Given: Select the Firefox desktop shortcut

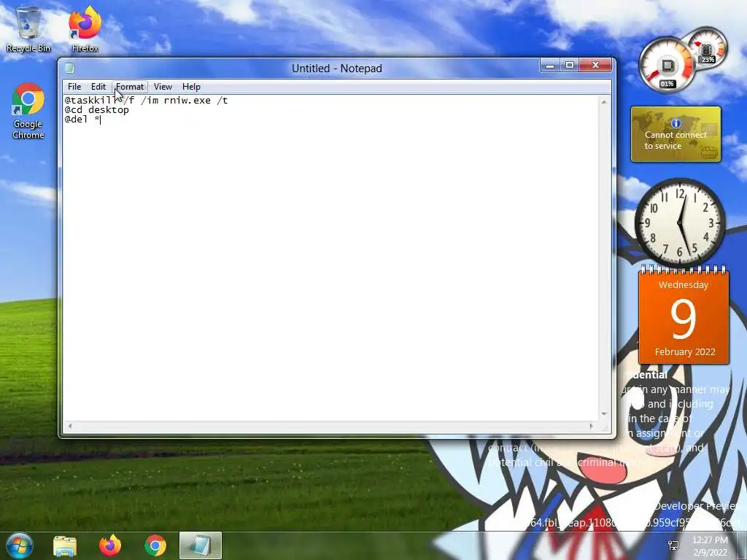Looking at the screenshot, I should tap(85, 29).
